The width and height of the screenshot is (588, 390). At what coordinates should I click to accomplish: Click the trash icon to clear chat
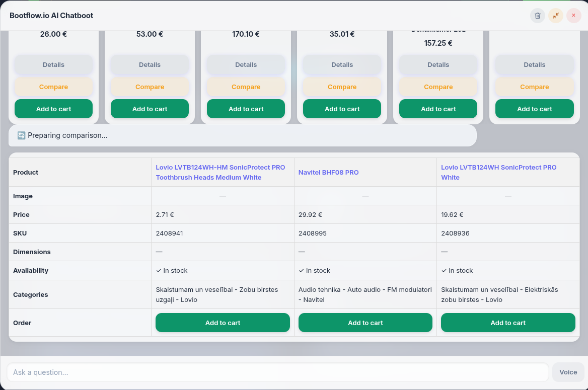pyautogui.click(x=537, y=16)
